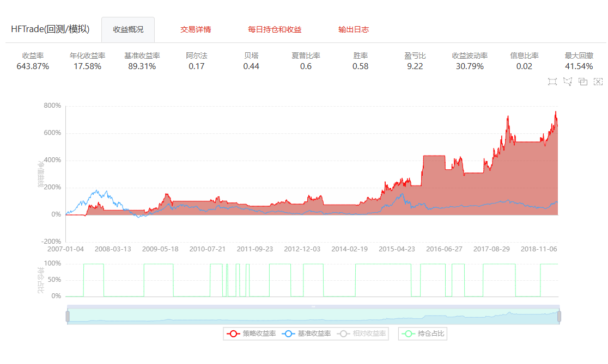Screen dimensions: 608x364
Task: Click the data zoom range overview bar
Action: click(x=313, y=316)
